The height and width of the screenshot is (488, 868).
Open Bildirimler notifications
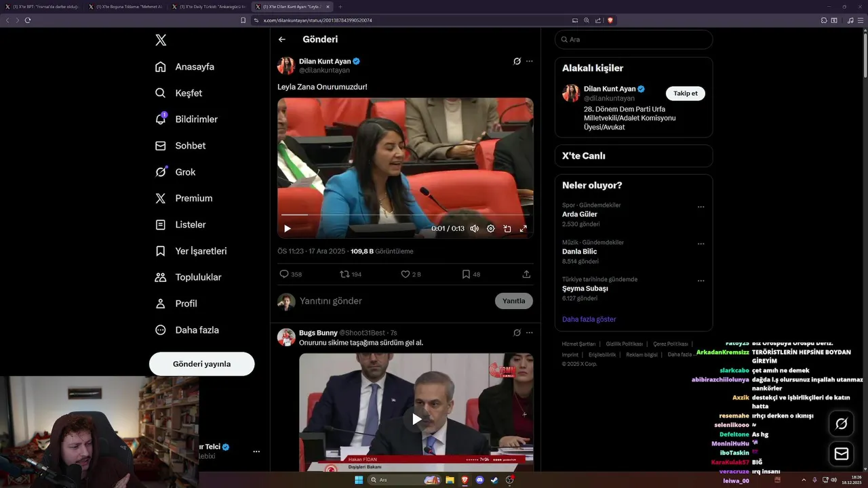(186, 119)
